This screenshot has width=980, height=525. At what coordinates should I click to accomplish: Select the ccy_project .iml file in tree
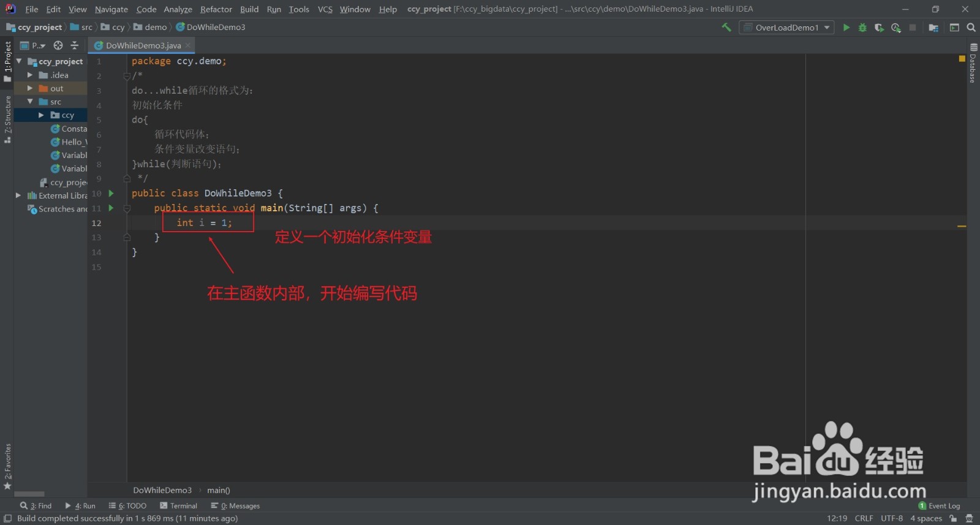[x=64, y=183]
